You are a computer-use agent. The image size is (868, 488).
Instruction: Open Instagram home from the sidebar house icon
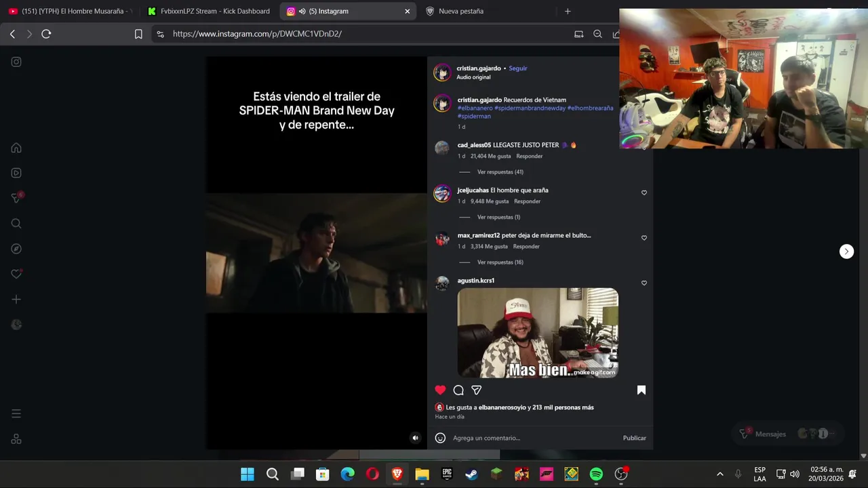coord(16,148)
